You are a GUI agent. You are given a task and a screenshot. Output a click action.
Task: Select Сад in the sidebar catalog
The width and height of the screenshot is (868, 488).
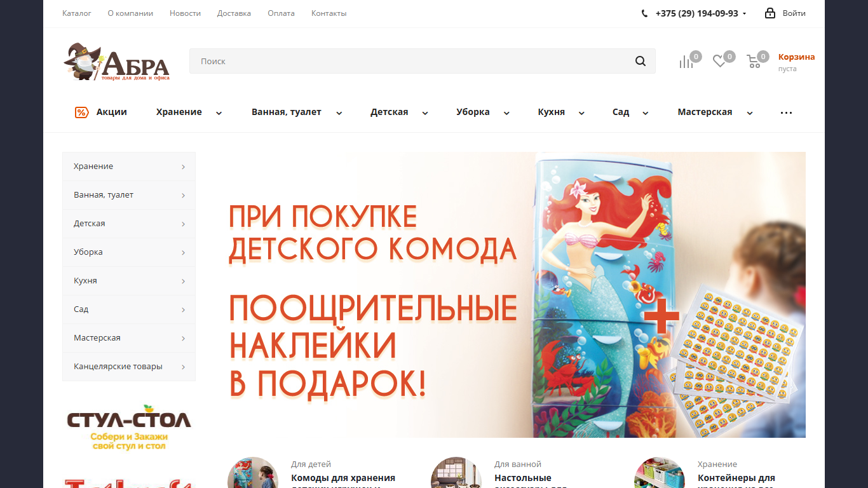point(129,309)
